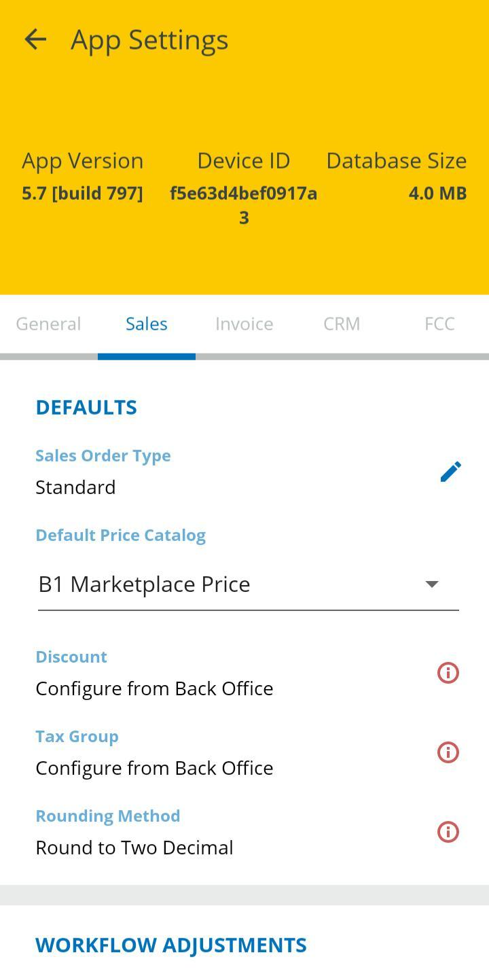This screenshot has height=980, width=489.
Task: Tap the Workflow Adjustments section header
Action: click(171, 945)
